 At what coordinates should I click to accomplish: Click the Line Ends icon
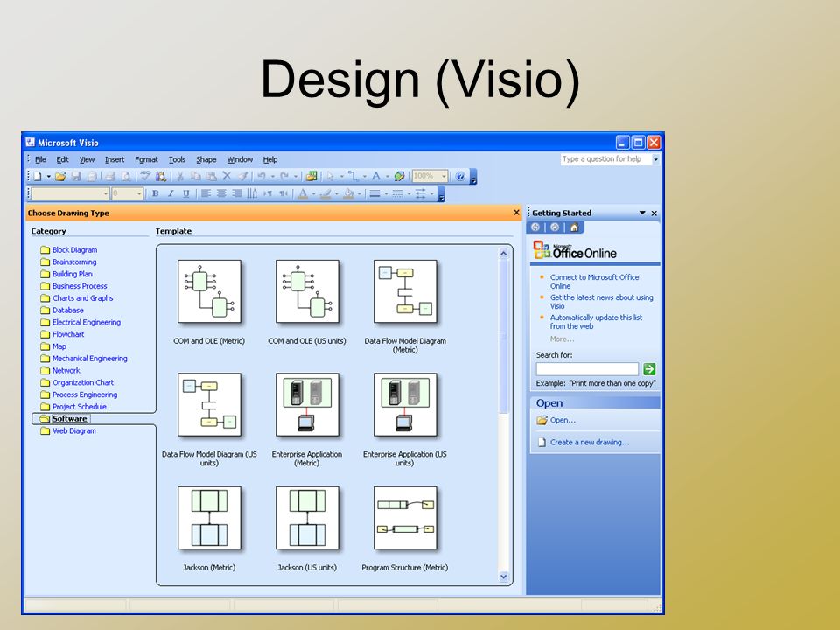coord(421,193)
